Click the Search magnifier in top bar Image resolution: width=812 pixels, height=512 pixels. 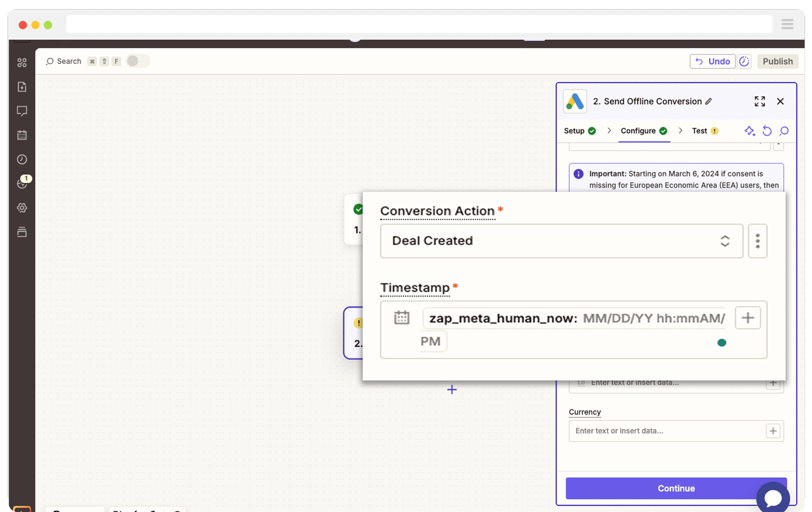(50, 61)
